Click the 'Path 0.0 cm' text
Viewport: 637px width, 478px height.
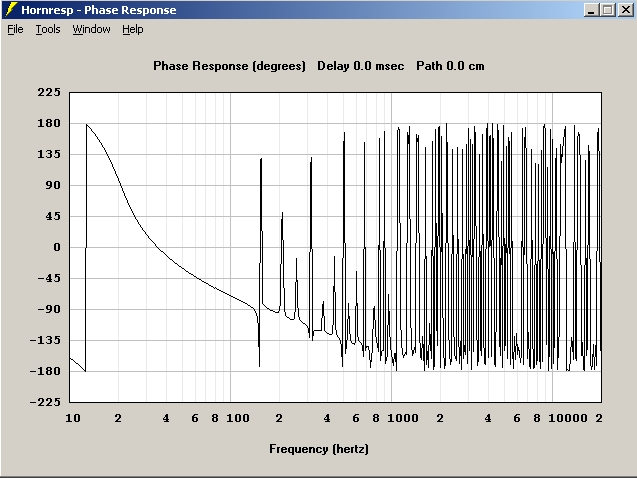[450, 66]
